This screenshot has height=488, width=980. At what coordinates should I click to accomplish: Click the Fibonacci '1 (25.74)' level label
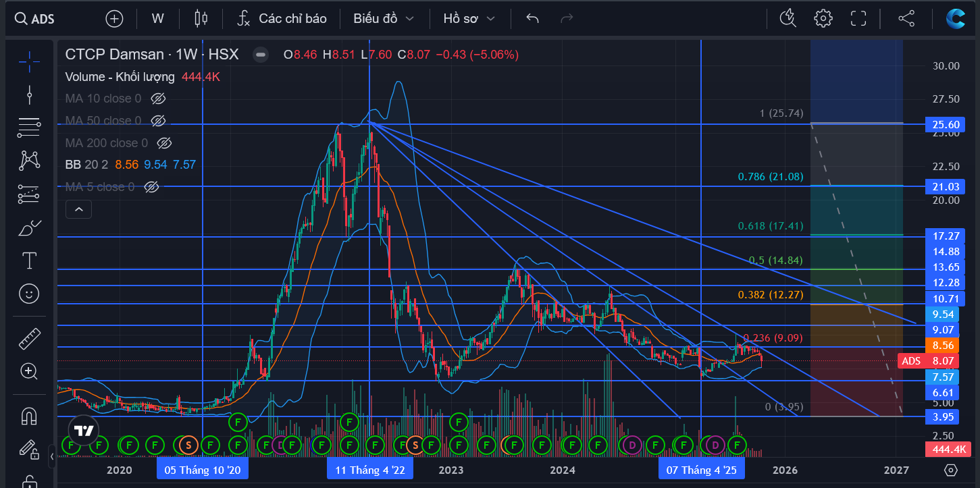[x=781, y=113]
